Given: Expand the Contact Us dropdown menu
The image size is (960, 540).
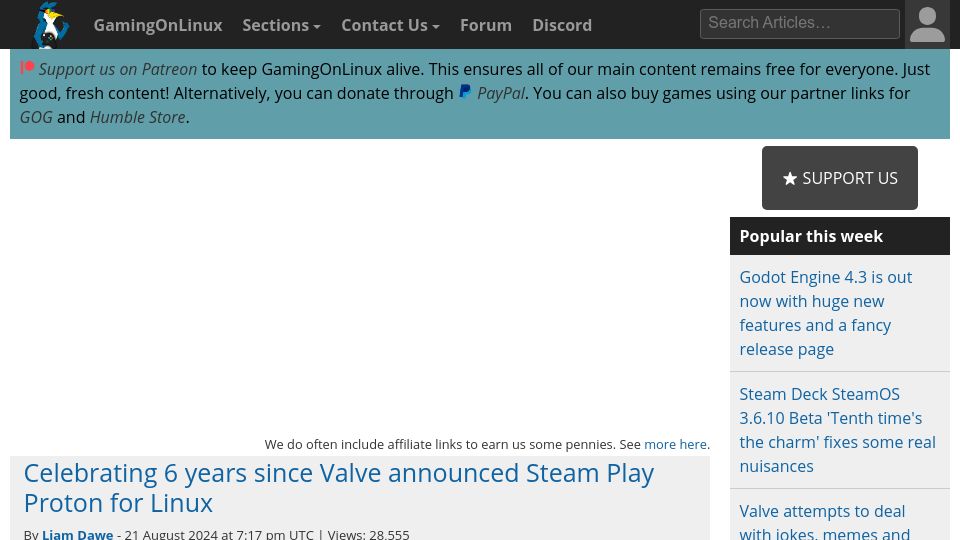Looking at the screenshot, I should 391,25.
